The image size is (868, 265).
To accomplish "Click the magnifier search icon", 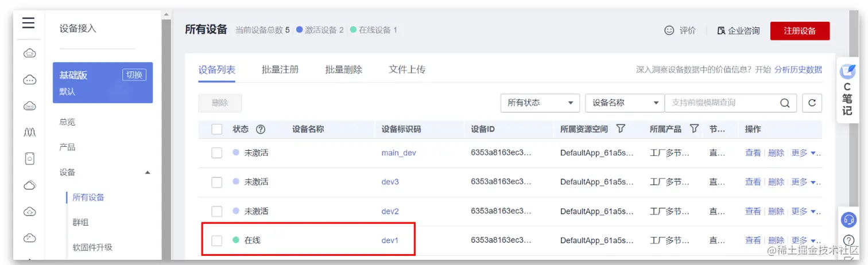I will tap(785, 103).
